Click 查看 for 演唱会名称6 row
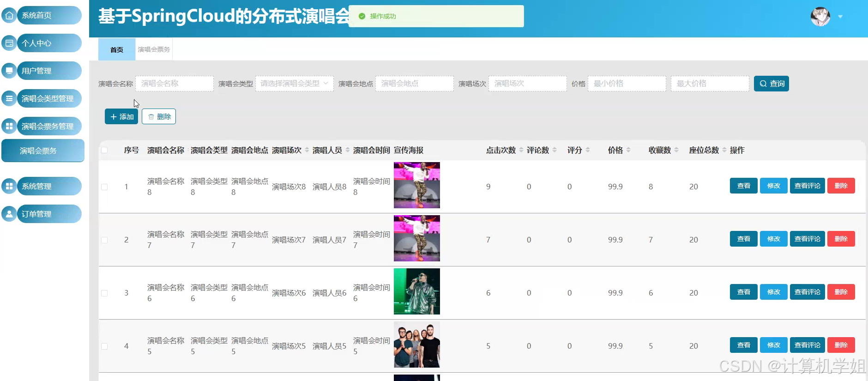Image resolution: width=868 pixels, height=381 pixels. [743, 292]
